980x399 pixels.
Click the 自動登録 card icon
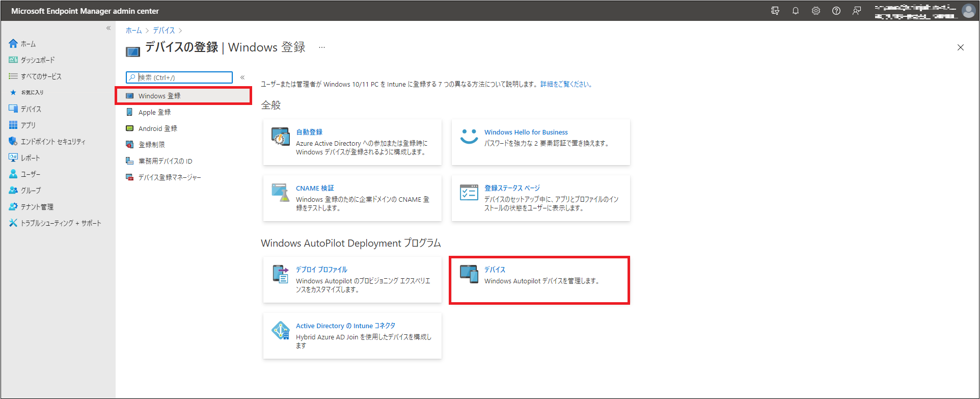point(281,137)
